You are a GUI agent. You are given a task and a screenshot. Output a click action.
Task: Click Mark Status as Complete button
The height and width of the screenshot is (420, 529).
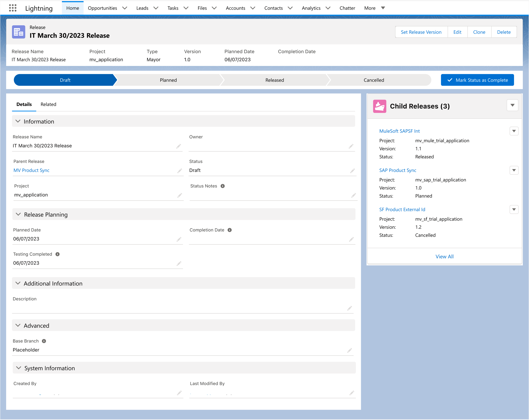(x=477, y=80)
